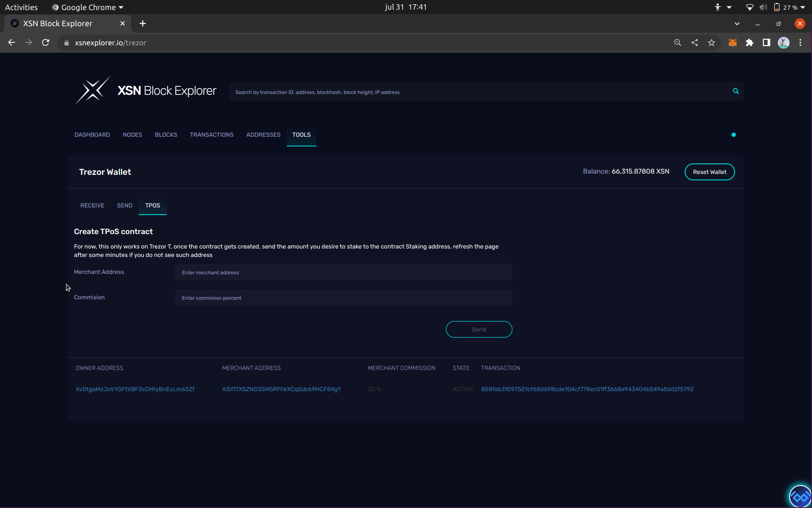
Task: Open the MetaMask fox extension
Action: (732, 43)
